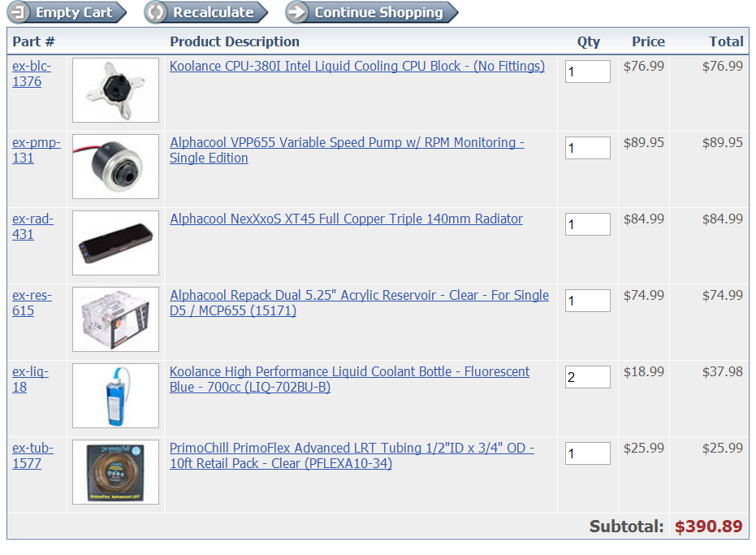
Task: Open the NexXxoS radiator thumbnail image
Action: coord(115,243)
